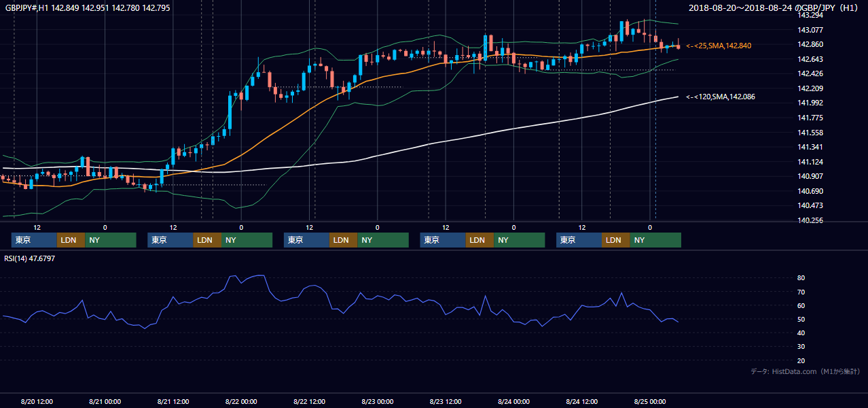The height and width of the screenshot is (408, 868).
Task: Click the 8/25 00:00 time label
Action: (651, 401)
